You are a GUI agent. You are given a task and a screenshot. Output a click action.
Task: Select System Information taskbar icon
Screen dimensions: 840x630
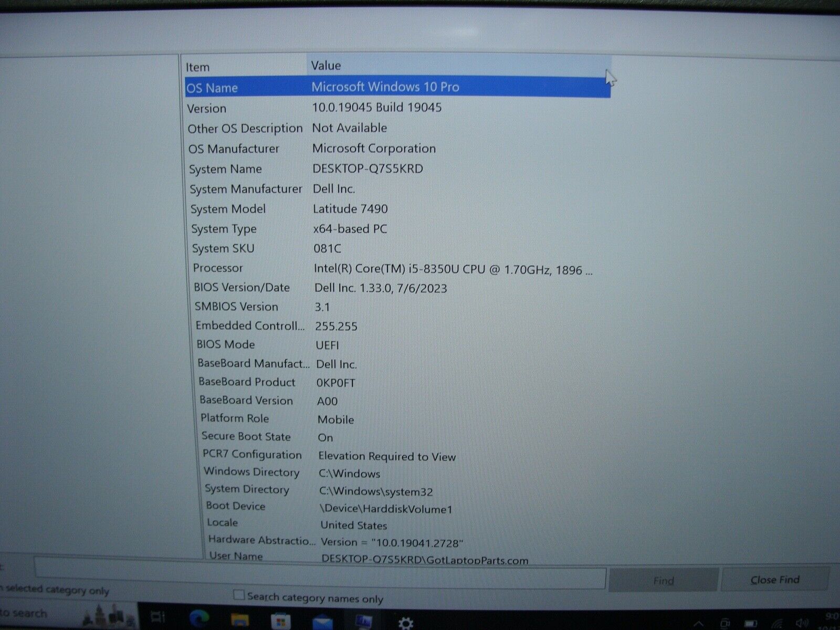coord(364,623)
